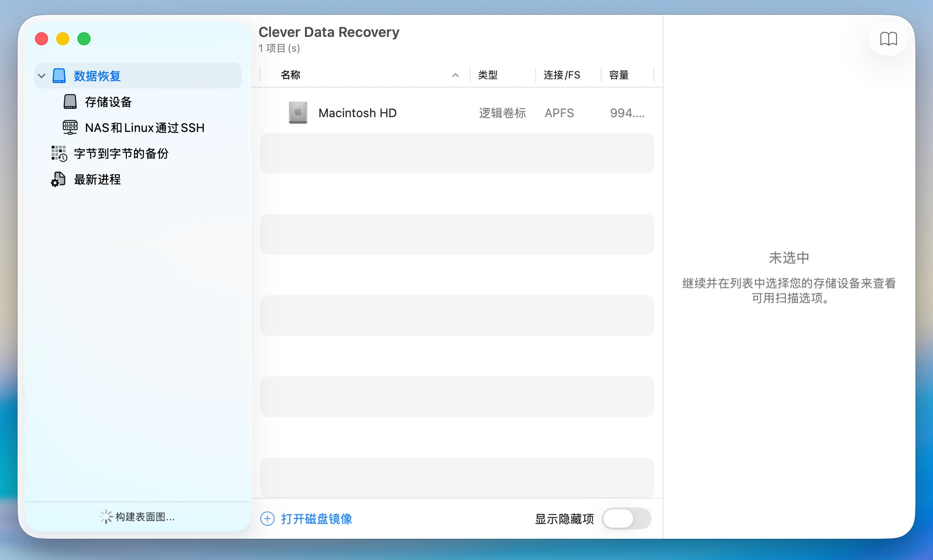Open 最新进程 sidebar item
This screenshot has height=560, width=933.
click(97, 179)
